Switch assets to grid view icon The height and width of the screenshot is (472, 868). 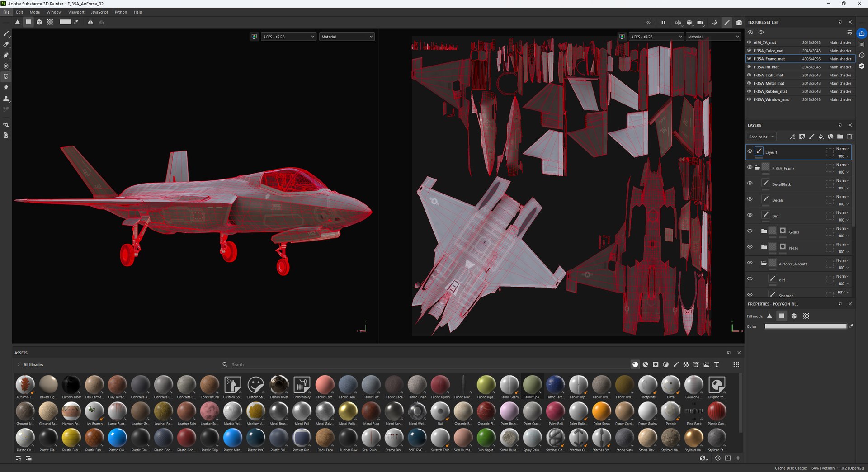click(736, 364)
